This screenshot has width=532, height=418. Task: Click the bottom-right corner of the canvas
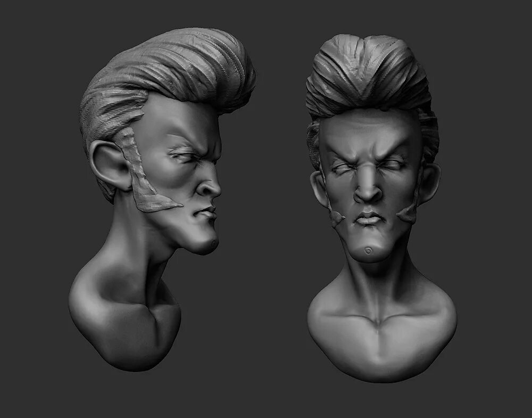[x=527, y=413]
